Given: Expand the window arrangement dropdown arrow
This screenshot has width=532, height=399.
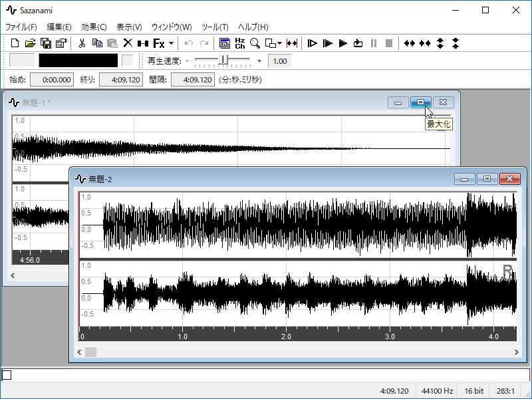Looking at the screenshot, I should coord(279,43).
